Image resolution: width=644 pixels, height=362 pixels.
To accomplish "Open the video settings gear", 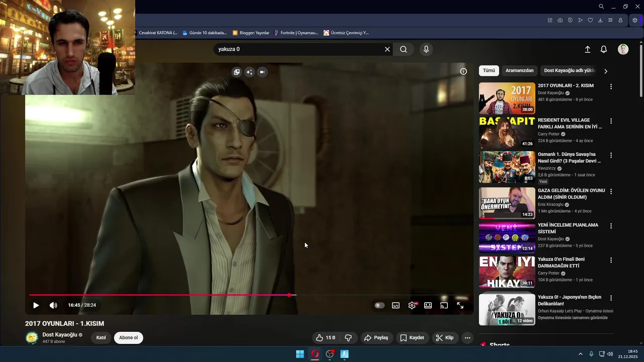I will point(412,305).
